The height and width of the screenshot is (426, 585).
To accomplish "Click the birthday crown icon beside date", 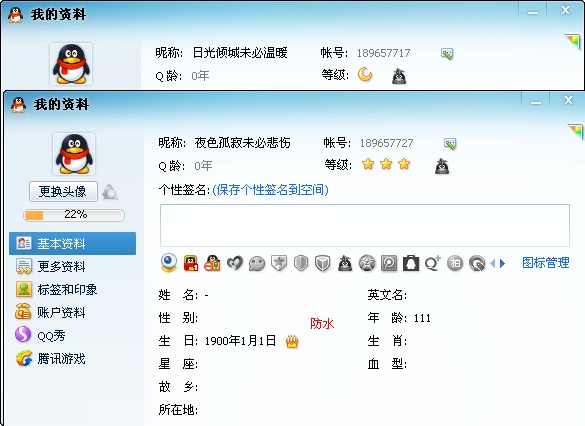I will [292, 341].
